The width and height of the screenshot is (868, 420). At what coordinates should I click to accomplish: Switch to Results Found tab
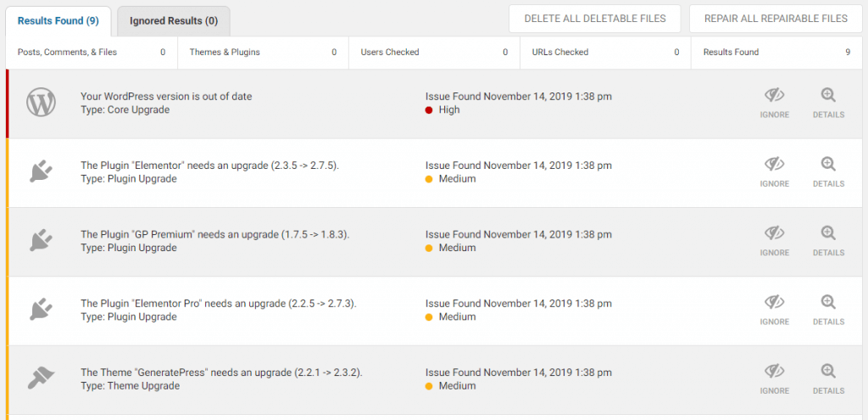click(x=58, y=21)
